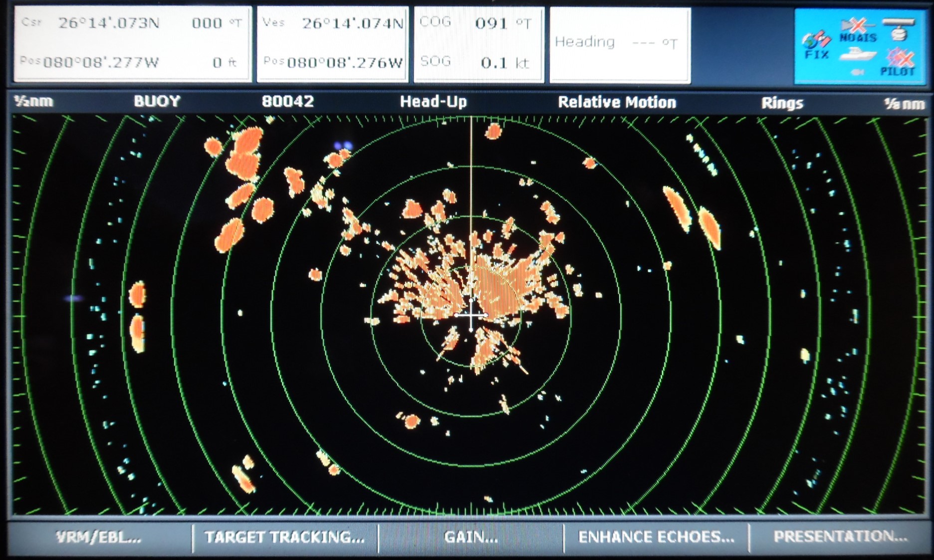Expand the TARGET TRACKING... options

(x=284, y=537)
